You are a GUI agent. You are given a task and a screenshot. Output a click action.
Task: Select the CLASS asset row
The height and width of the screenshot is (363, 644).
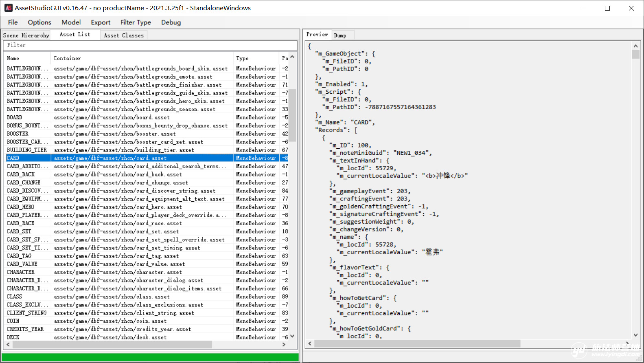coord(147,297)
